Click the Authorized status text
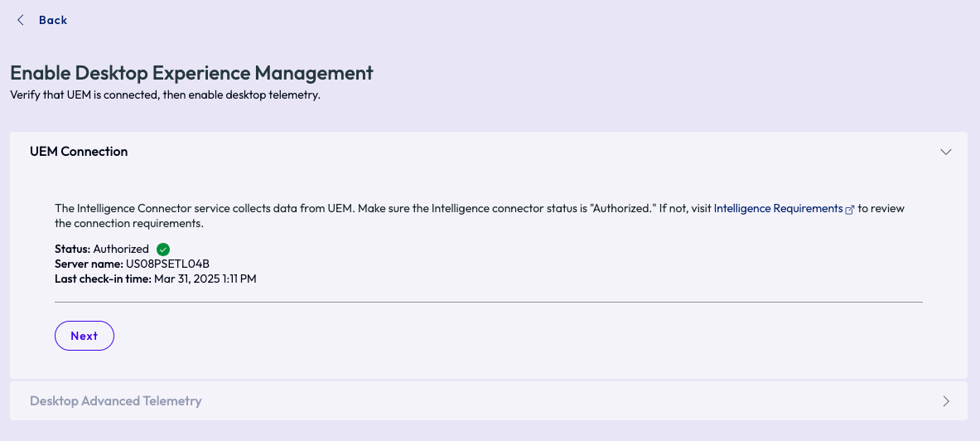The height and width of the screenshot is (441, 980). tap(121, 249)
